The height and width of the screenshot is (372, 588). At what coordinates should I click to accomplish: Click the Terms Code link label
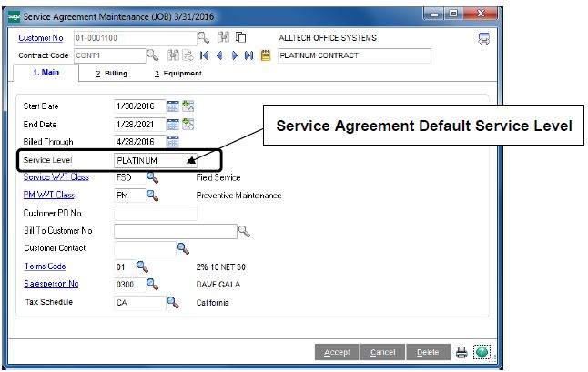[x=45, y=266]
